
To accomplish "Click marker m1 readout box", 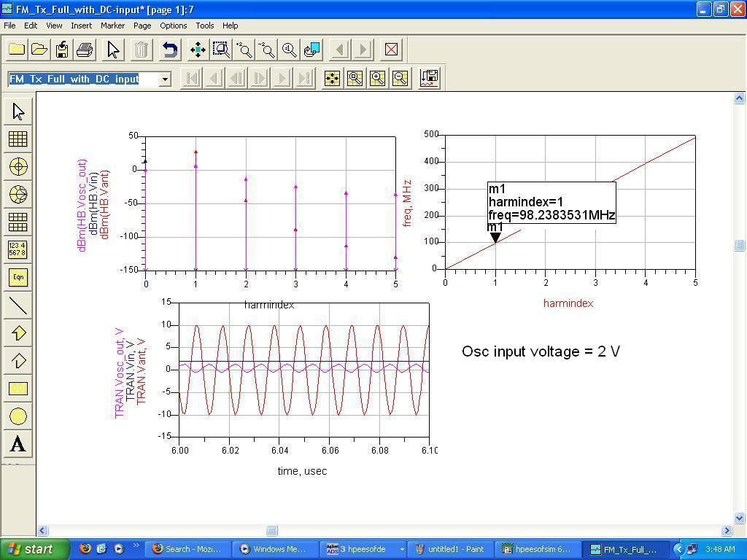I will (551, 202).
